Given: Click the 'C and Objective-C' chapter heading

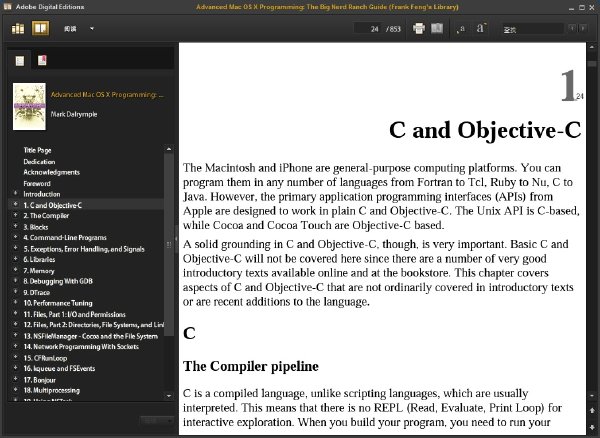Looking at the screenshot, I should [x=485, y=130].
